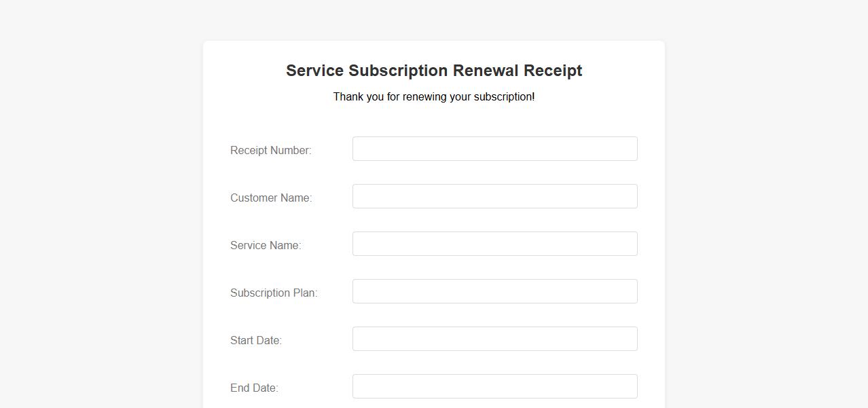
Task: Click the word "Receipt" in the heading
Action: coord(553,71)
